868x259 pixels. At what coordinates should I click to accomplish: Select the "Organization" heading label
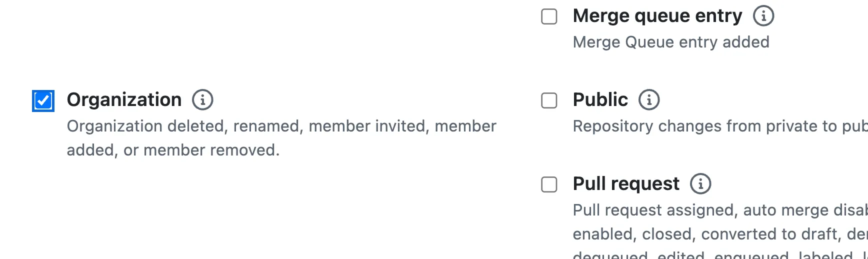124,100
